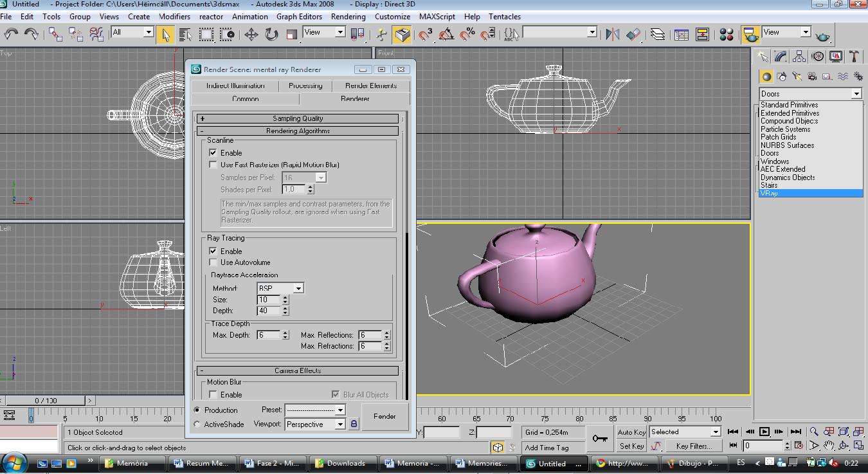Screen dimensions: 868x474
Task: Open the Graph Editors menu
Action: pyautogui.click(x=299, y=17)
